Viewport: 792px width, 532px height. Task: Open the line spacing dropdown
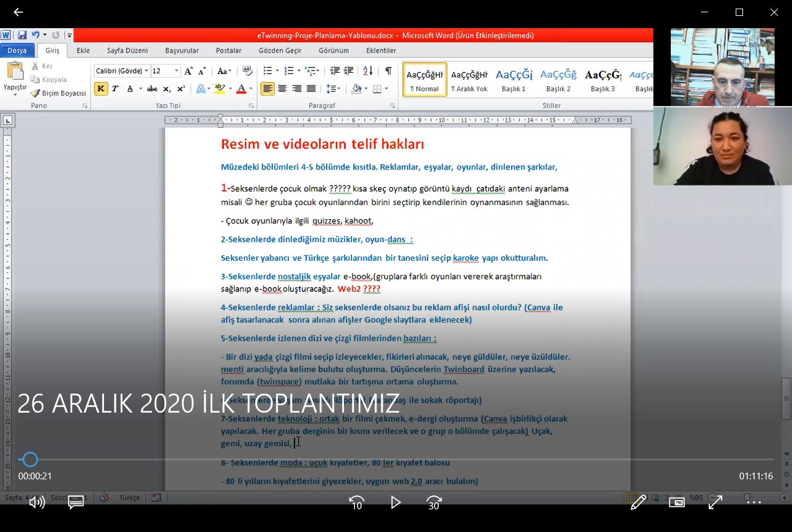(x=338, y=89)
